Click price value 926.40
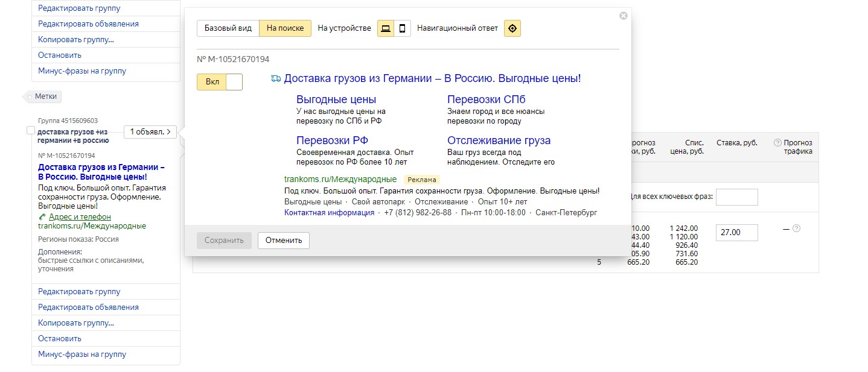The image size is (868, 372). click(x=687, y=245)
